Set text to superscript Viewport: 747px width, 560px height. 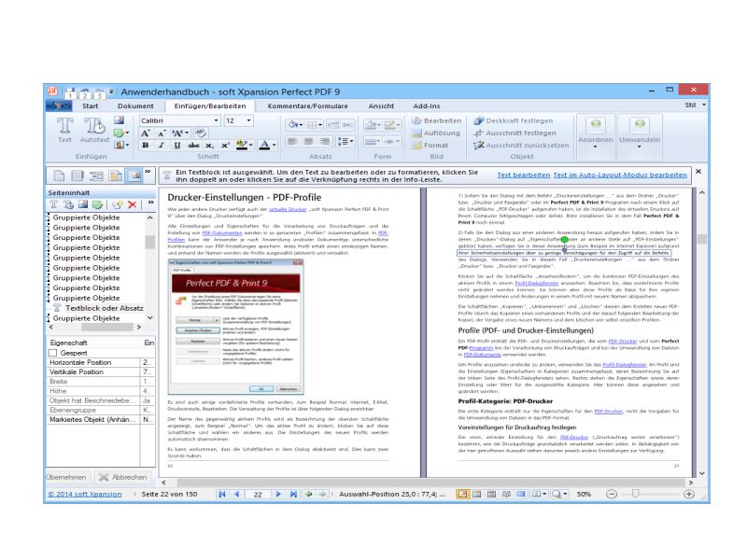click(225, 146)
